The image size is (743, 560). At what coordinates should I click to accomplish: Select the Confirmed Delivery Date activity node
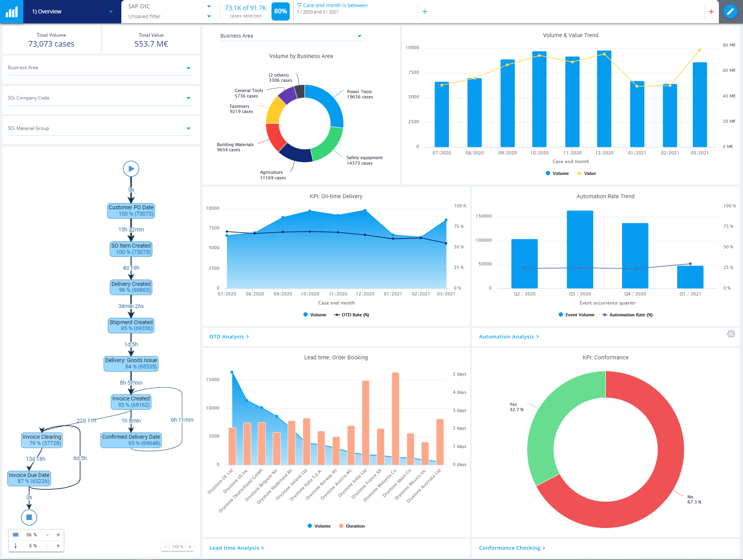click(131, 440)
